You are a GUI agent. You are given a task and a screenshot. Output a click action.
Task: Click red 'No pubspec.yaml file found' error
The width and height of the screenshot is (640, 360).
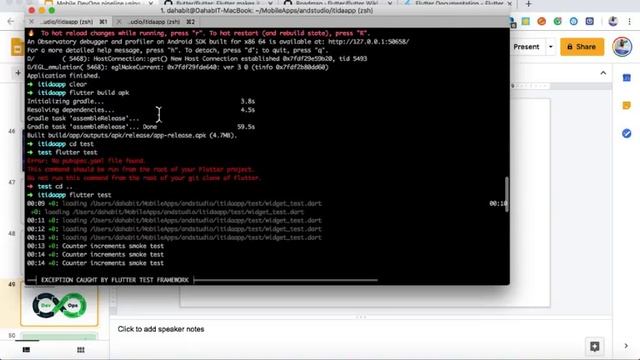86,161
